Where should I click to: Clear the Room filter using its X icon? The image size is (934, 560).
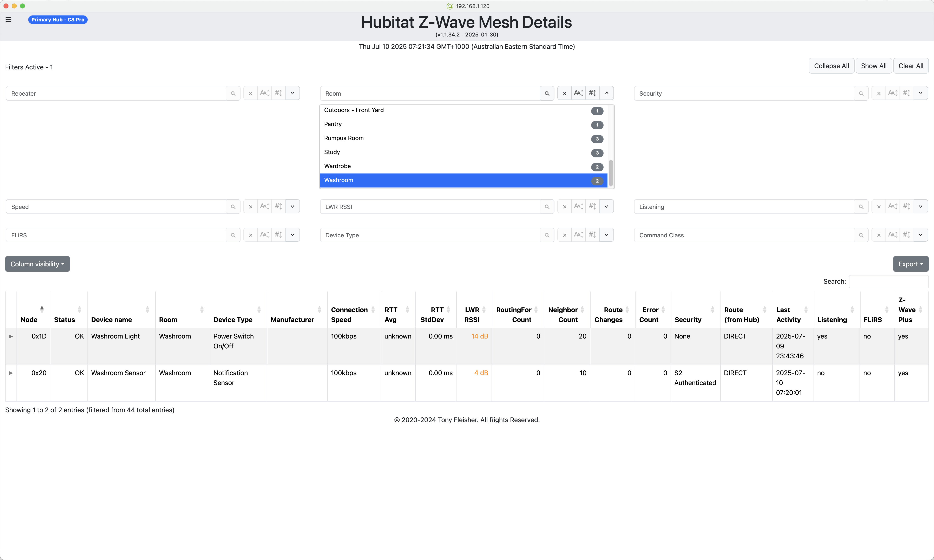point(564,93)
